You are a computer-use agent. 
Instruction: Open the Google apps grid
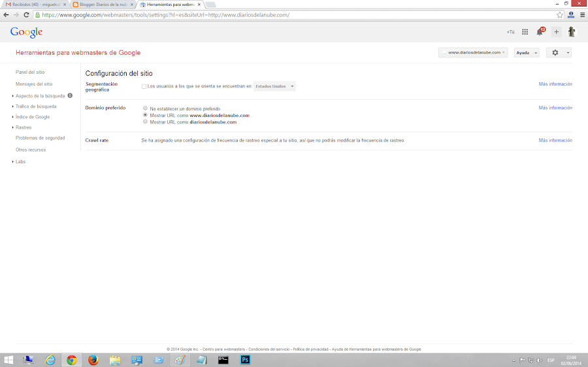525,32
